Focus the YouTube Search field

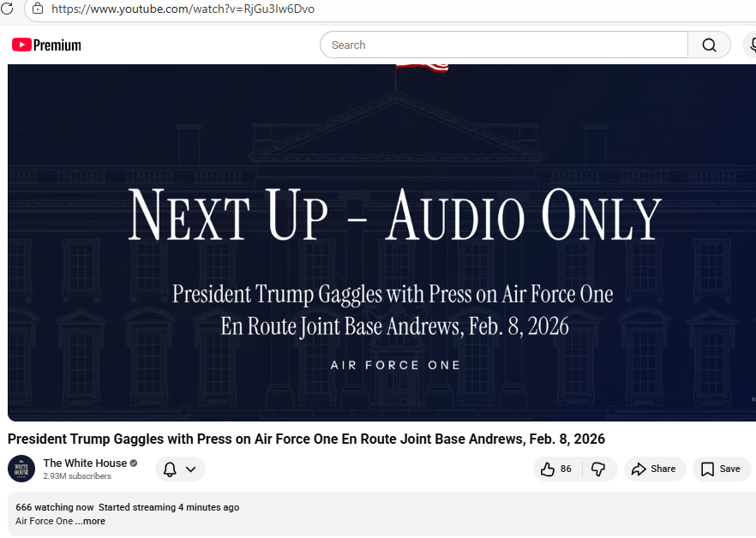(503, 45)
